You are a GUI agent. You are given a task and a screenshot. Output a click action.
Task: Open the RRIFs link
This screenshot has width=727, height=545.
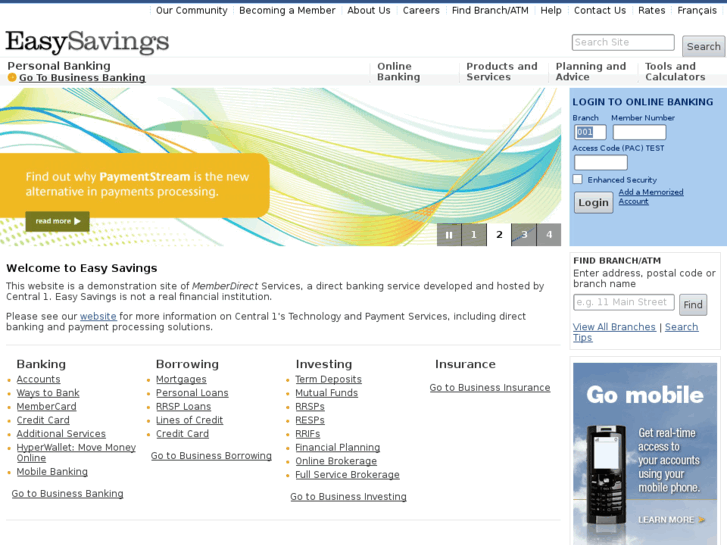click(x=307, y=434)
